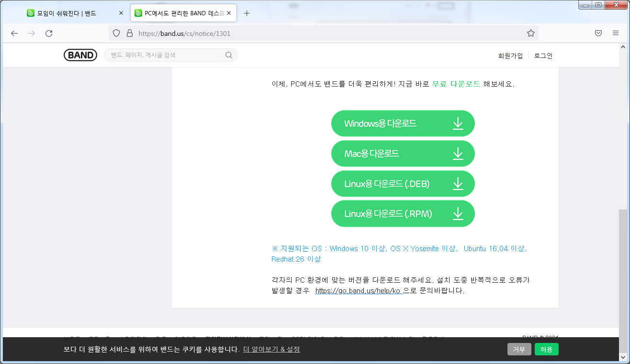
Task: Click download arrow on .RPM button
Action: [458, 213]
